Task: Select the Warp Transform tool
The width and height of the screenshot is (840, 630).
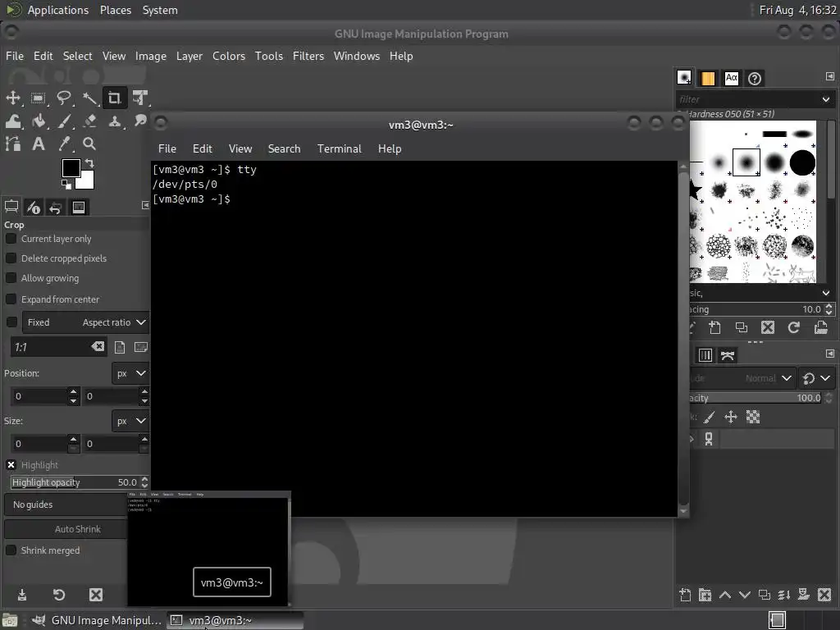Action: tap(13, 121)
